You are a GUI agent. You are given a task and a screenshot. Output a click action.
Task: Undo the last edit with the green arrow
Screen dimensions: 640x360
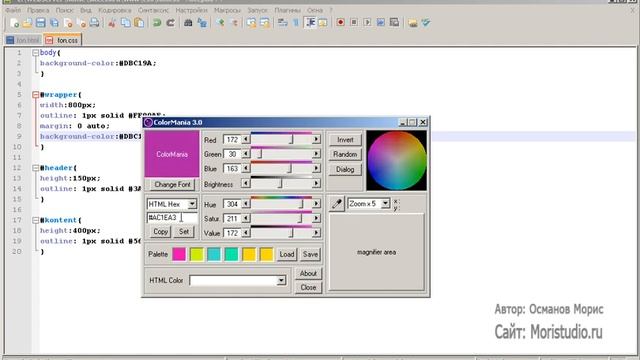pyautogui.click(x=157, y=23)
